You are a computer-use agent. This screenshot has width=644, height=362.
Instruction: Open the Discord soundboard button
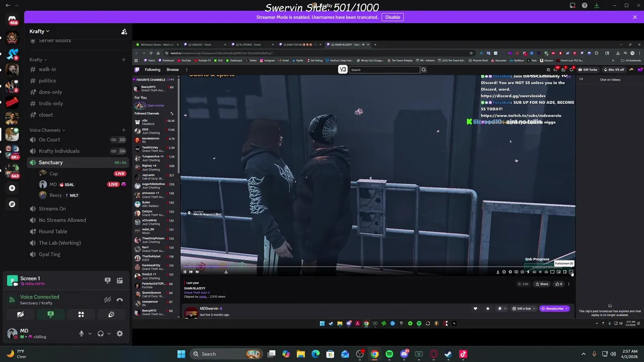111,314
